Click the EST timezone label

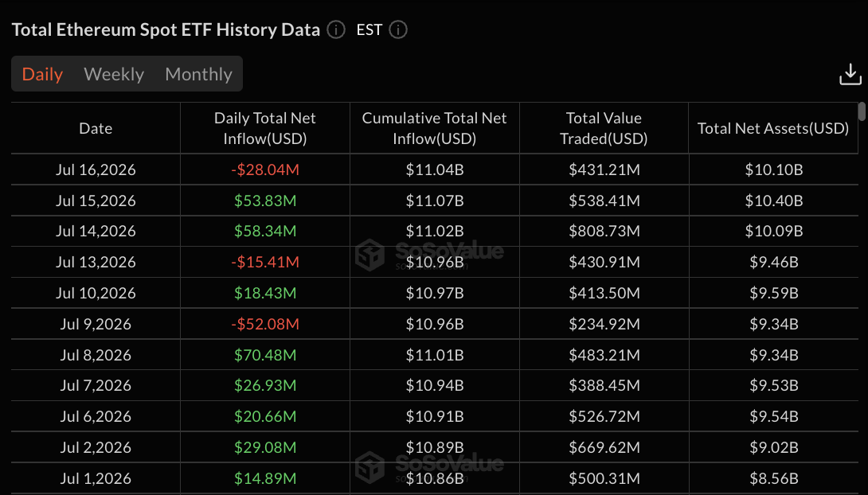[369, 29]
